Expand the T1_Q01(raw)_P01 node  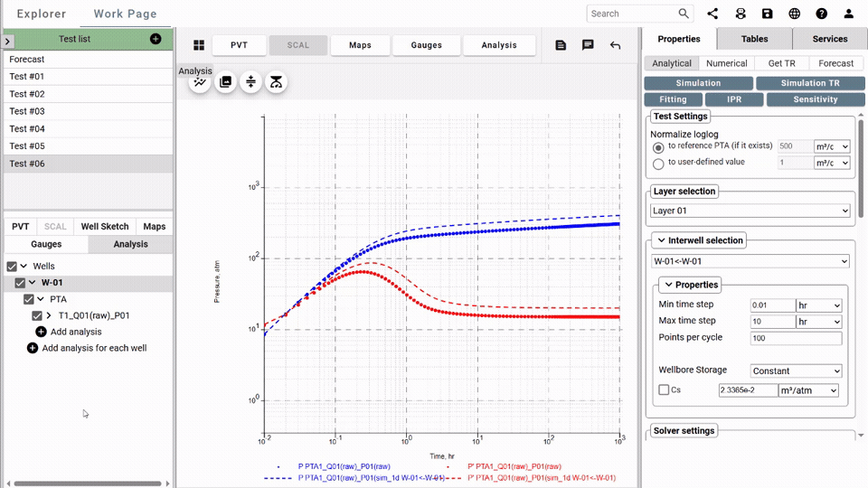49,315
